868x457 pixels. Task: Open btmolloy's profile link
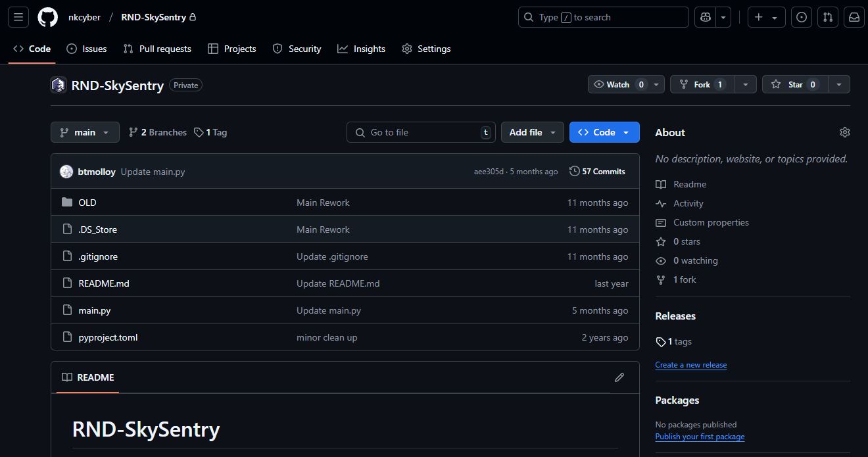pyautogui.click(x=97, y=172)
